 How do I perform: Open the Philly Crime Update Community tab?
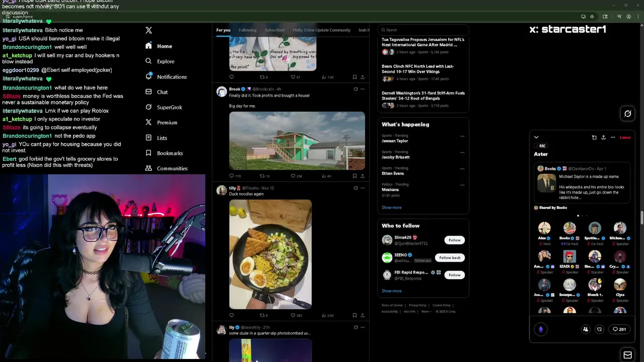tap(321, 30)
